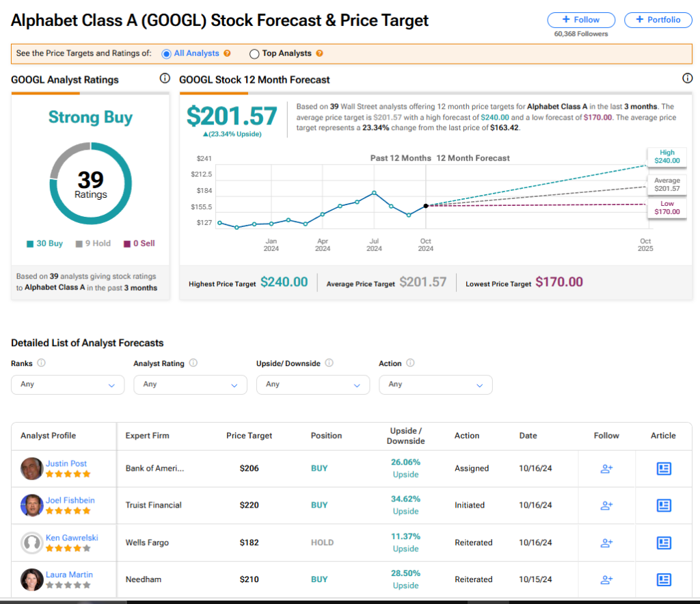
Task: Sort by Price Target column header
Action: [x=249, y=436]
